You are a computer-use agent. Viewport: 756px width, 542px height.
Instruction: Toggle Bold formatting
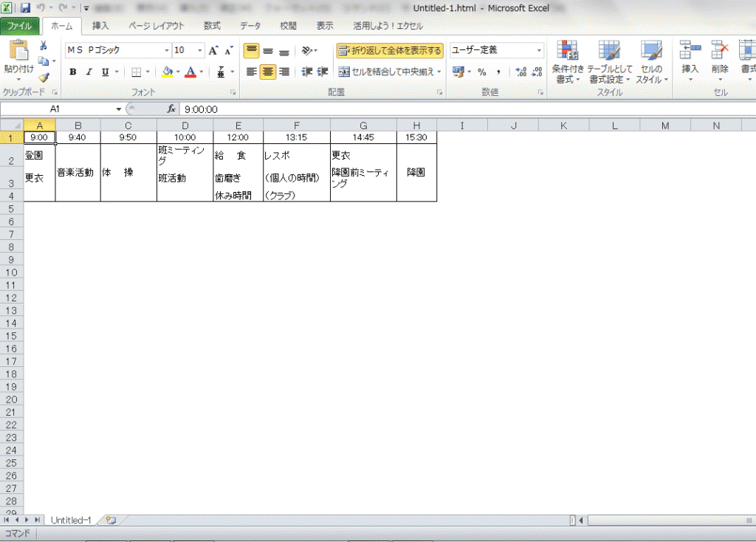(73, 72)
